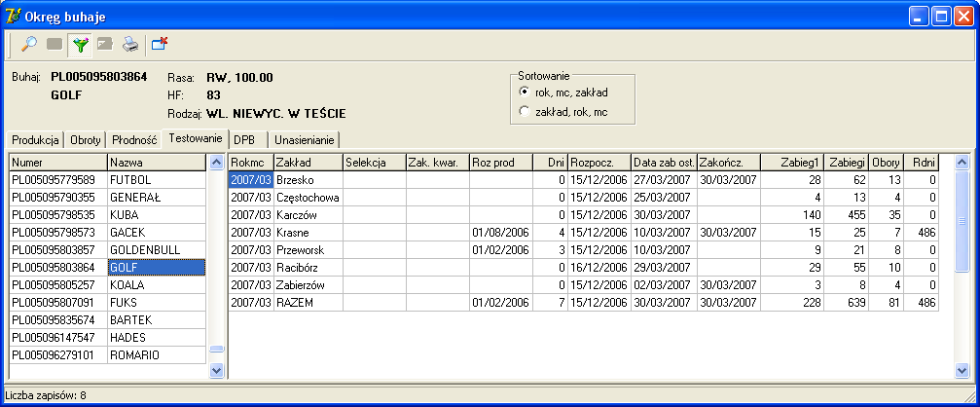This screenshot has width=980, height=407.
Task: Select bull BARTEK in the list
Action: click(x=157, y=320)
